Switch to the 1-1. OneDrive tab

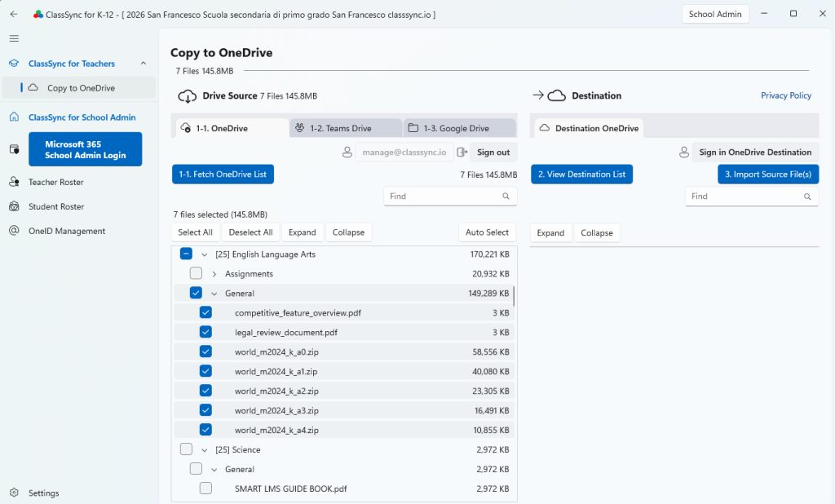[232, 128]
